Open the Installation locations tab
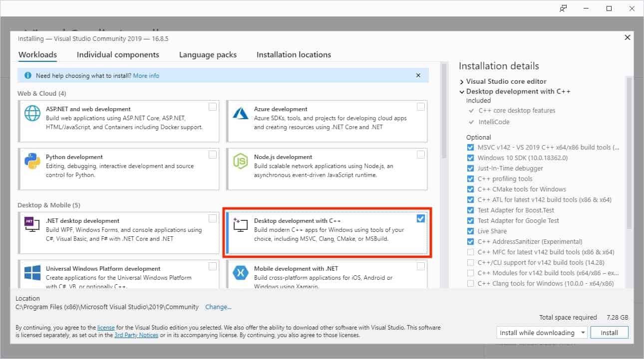This screenshot has height=359, width=644. 294,55
